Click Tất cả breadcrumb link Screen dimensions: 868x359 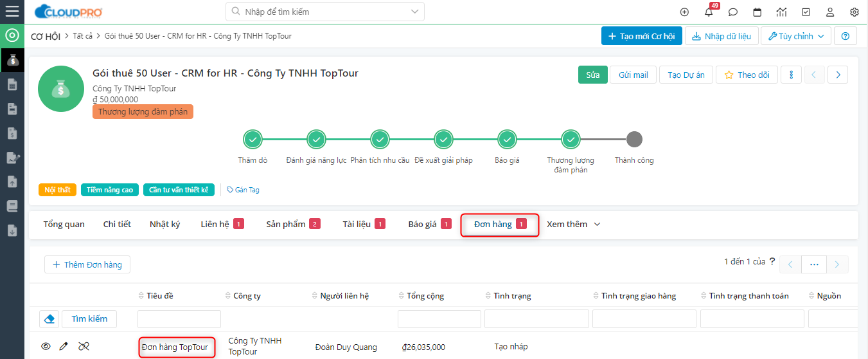pos(82,36)
